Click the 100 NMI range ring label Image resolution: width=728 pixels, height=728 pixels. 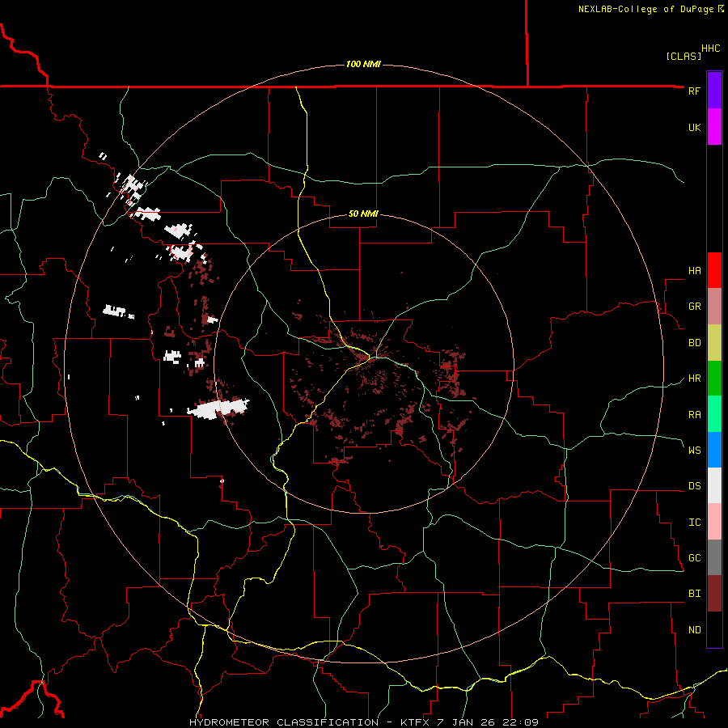[363, 64]
